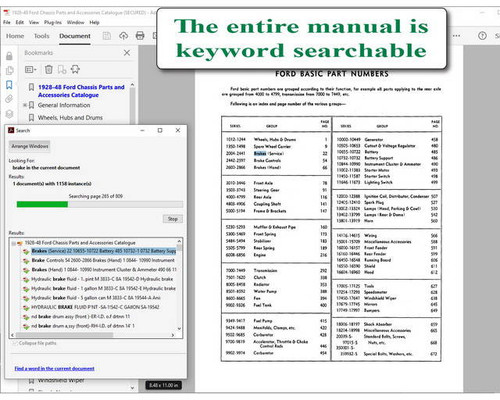Open the File menu
500x400 pixels.
pos(7,22)
